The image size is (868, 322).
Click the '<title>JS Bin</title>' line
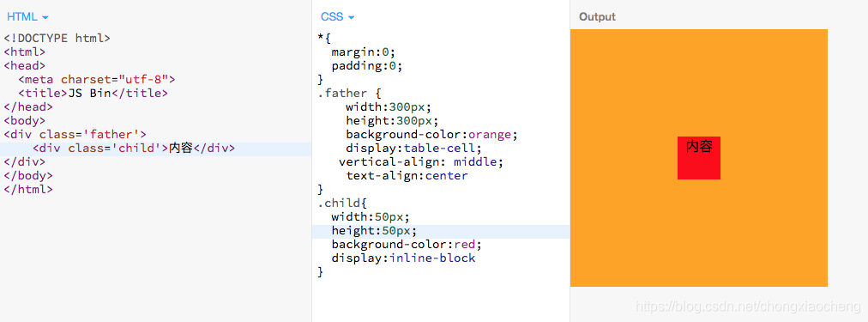click(93, 93)
